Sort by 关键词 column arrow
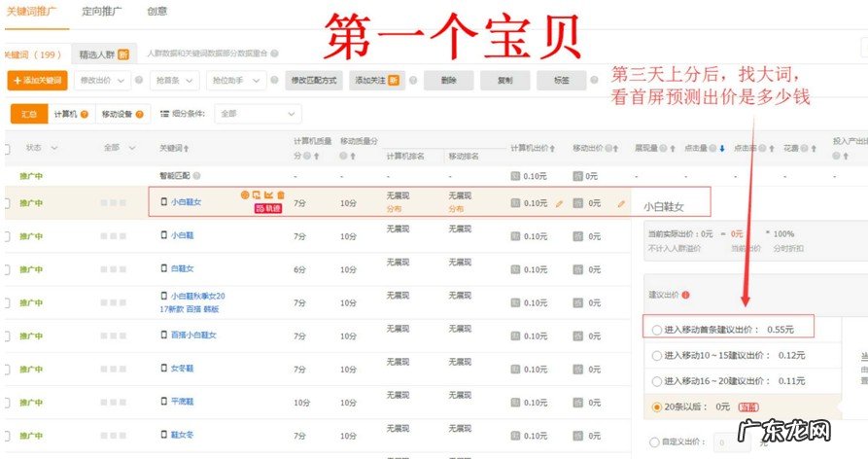This screenshot has width=868, height=459. pos(186,149)
